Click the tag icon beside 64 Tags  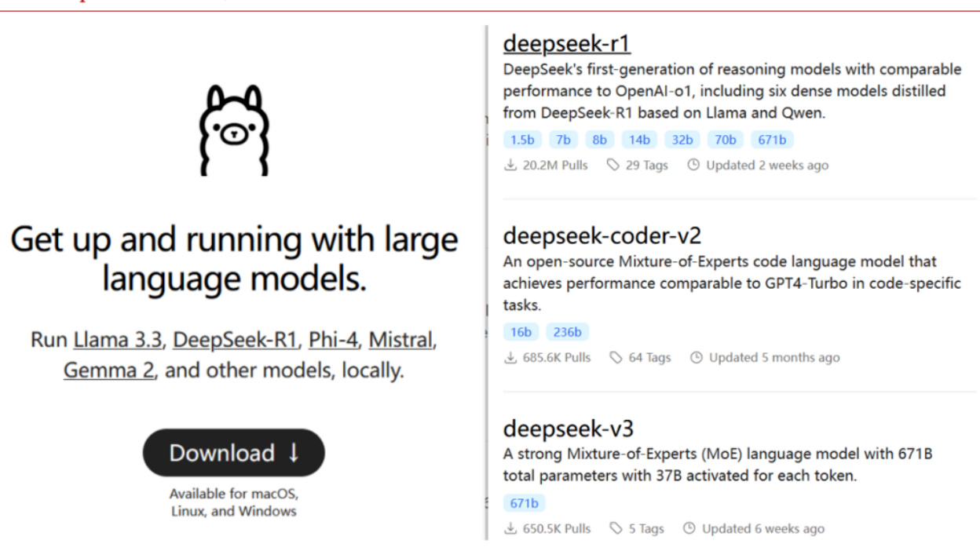coord(616,357)
